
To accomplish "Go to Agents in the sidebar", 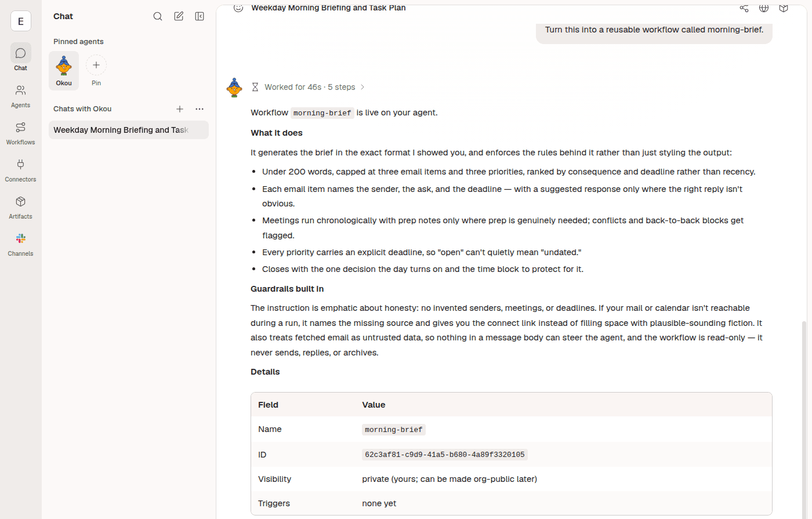I will click(x=20, y=96).
